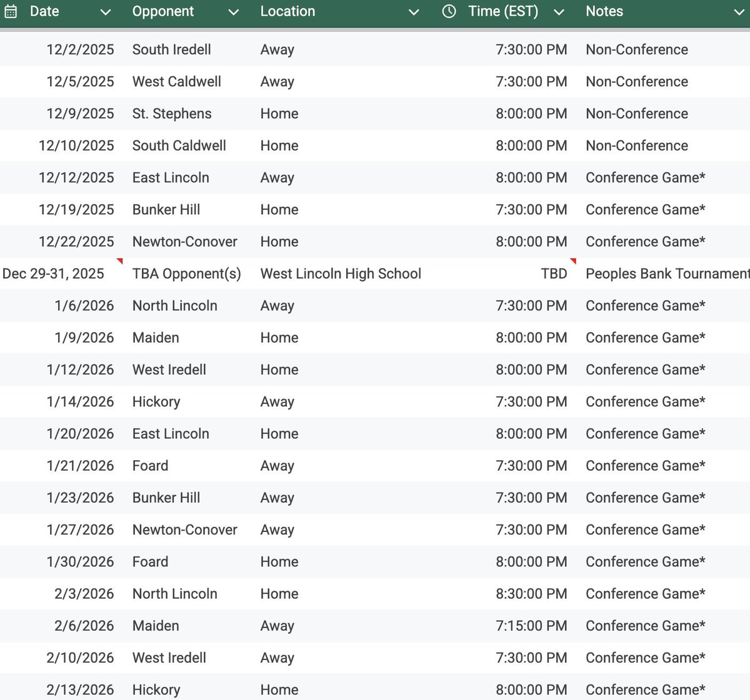The width and height of the screenshot is (750, 700).
Task: Select Newton-Conover on the 12/22/2025 row
Action: 184,242
